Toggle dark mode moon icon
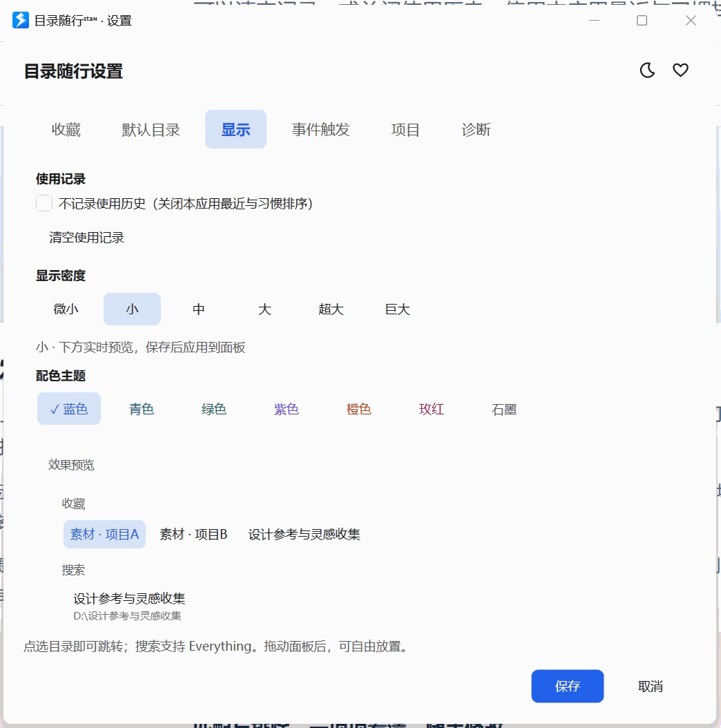721x728 pixels. [647, 70]
